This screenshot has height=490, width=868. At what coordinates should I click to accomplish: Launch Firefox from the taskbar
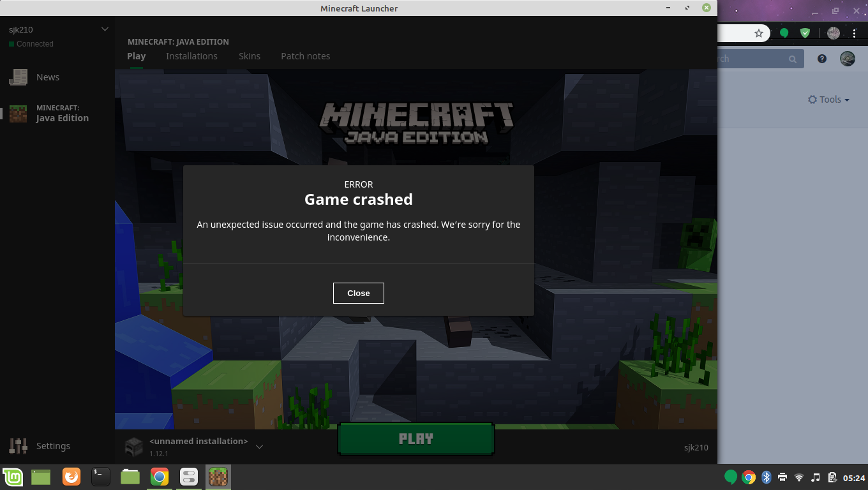pyautogui.click(x=71, y=477)
